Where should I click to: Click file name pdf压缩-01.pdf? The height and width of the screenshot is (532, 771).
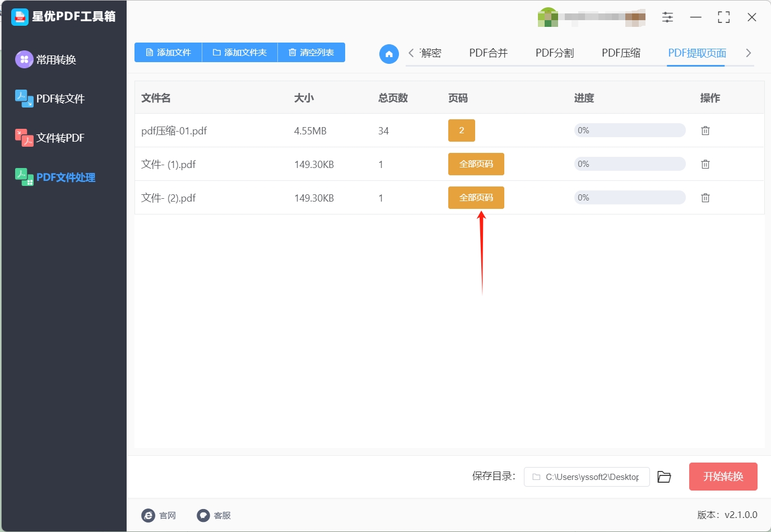coord(174,131)
